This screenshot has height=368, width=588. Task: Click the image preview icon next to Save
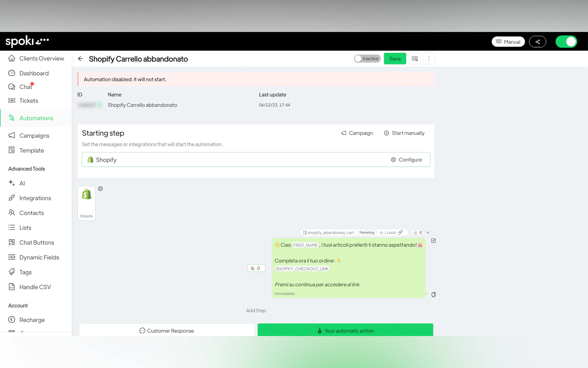(415, 59)
